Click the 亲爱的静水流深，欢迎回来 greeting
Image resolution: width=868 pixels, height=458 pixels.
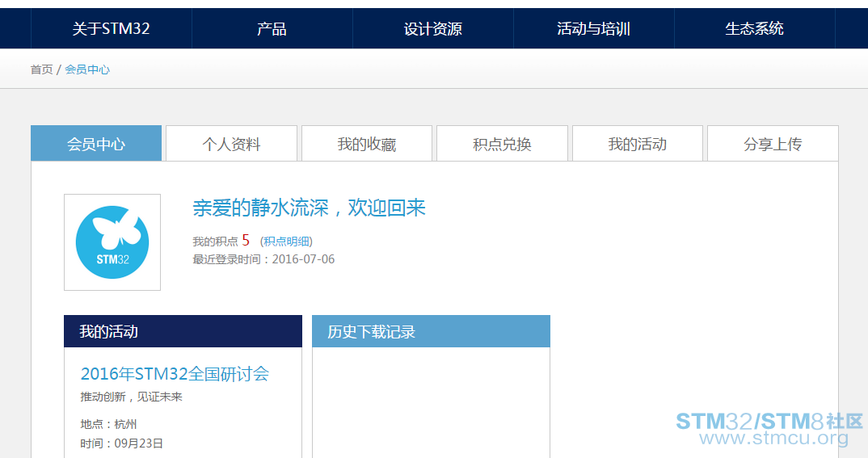click(x=309, y=208)
